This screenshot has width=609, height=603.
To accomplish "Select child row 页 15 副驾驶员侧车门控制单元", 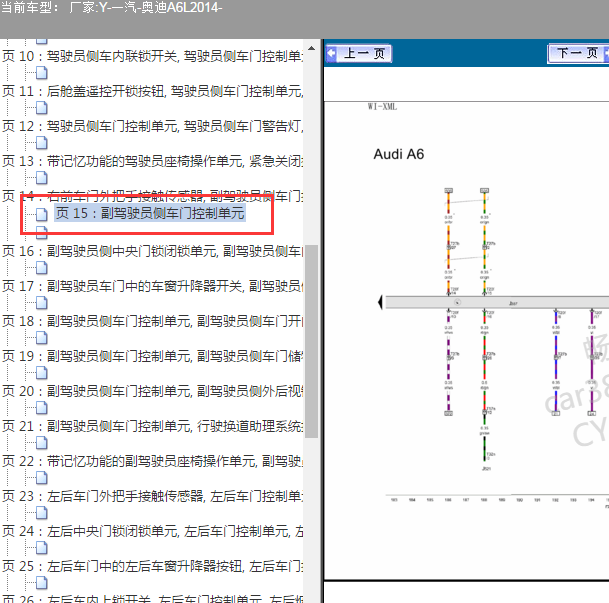I will (150, 213).
